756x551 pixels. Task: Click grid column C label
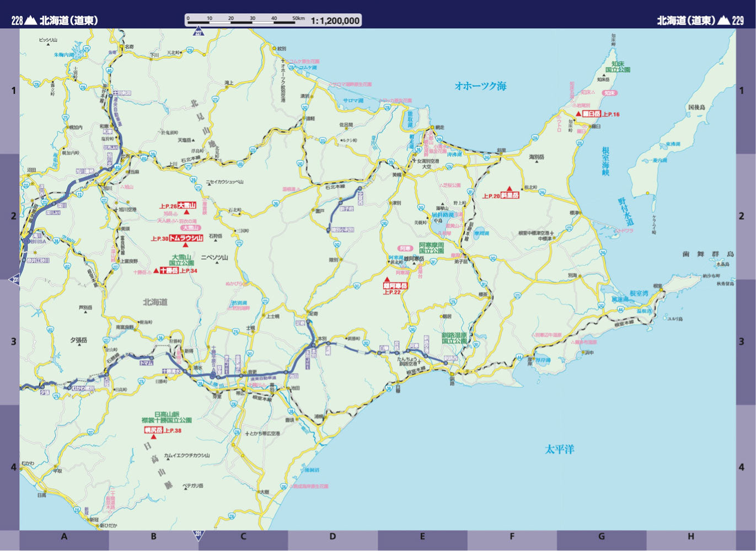(243, 537)
